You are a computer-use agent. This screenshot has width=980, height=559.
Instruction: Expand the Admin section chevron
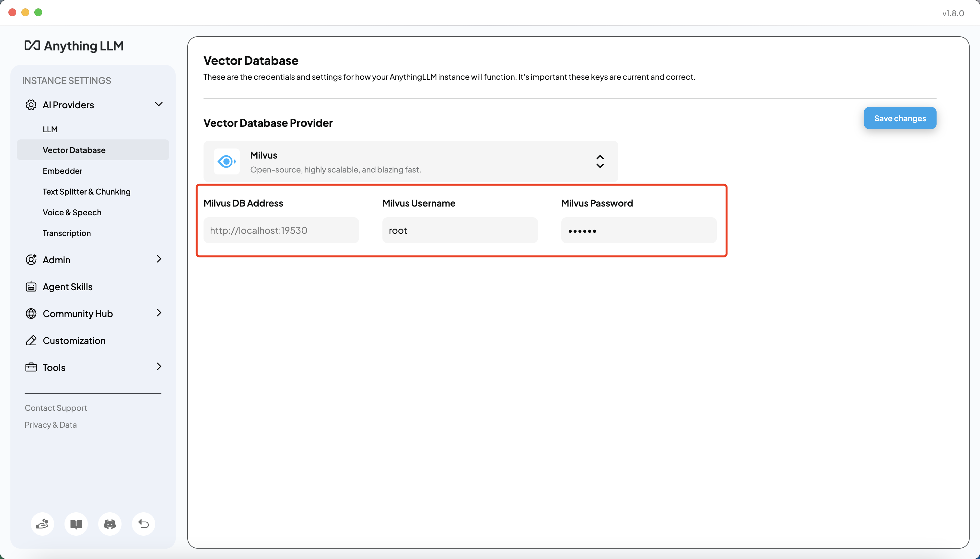click(159, 259)
